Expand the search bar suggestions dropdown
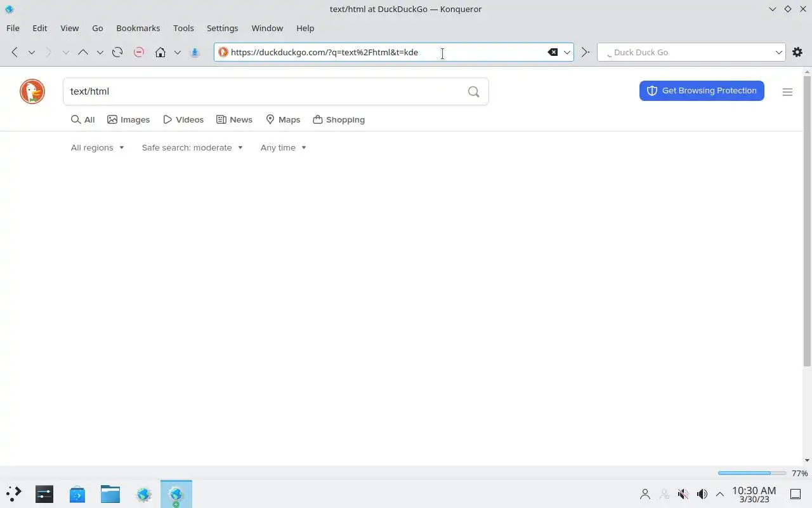Viewport: 812px width, 508px height. pyautogui.click(x=779, y=52)
